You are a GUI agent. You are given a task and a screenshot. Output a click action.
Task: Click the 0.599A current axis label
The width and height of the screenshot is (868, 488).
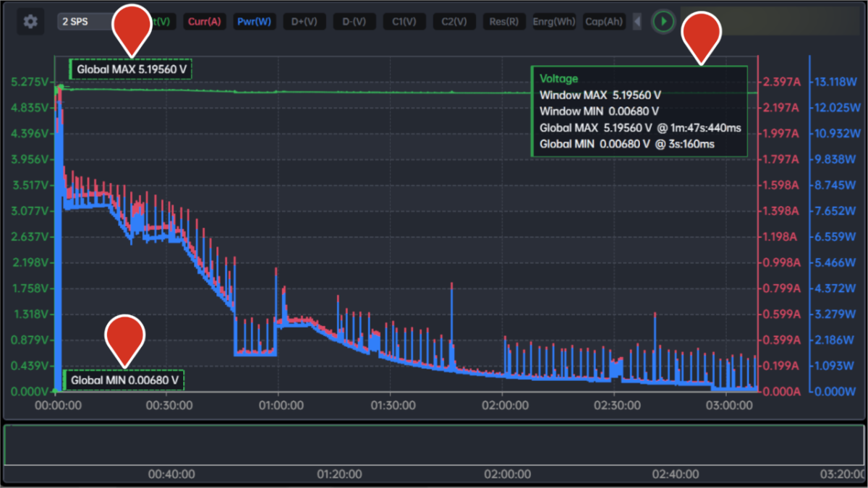click(x=782, y=314)
